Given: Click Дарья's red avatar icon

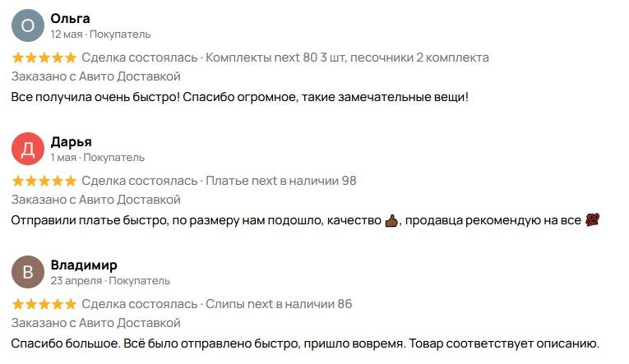Looking at the screenshot, I should [28, 149].
